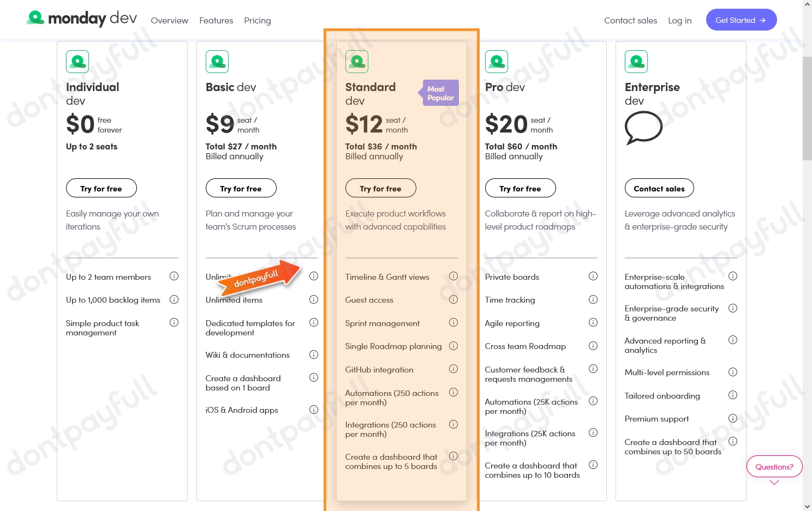Expand the chevron under the Questions button
Screen dimensions: 812x511
[x=774, y=483]
